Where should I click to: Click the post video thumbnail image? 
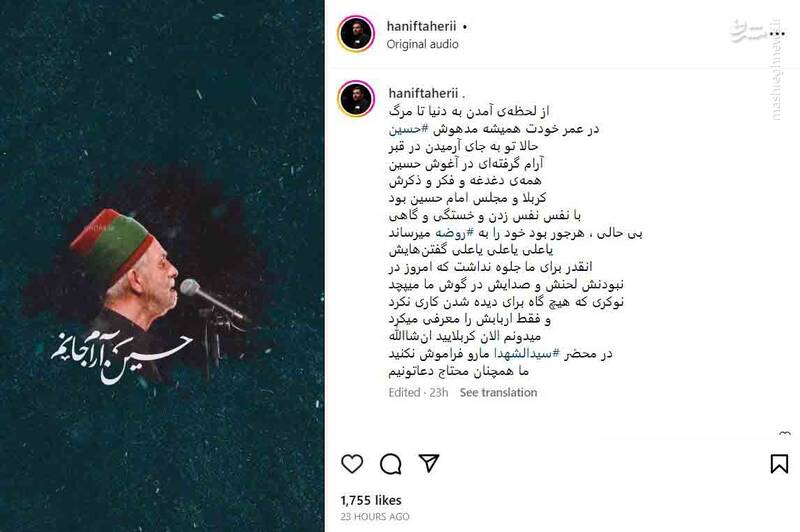click(162, 266)
